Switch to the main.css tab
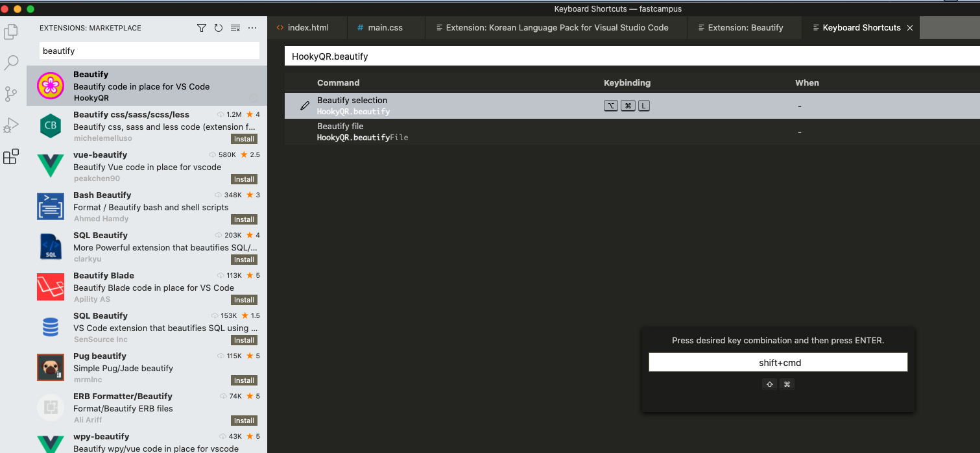Image resolution: width=980 pixels, height=453 pixels. tap(385, 28)
